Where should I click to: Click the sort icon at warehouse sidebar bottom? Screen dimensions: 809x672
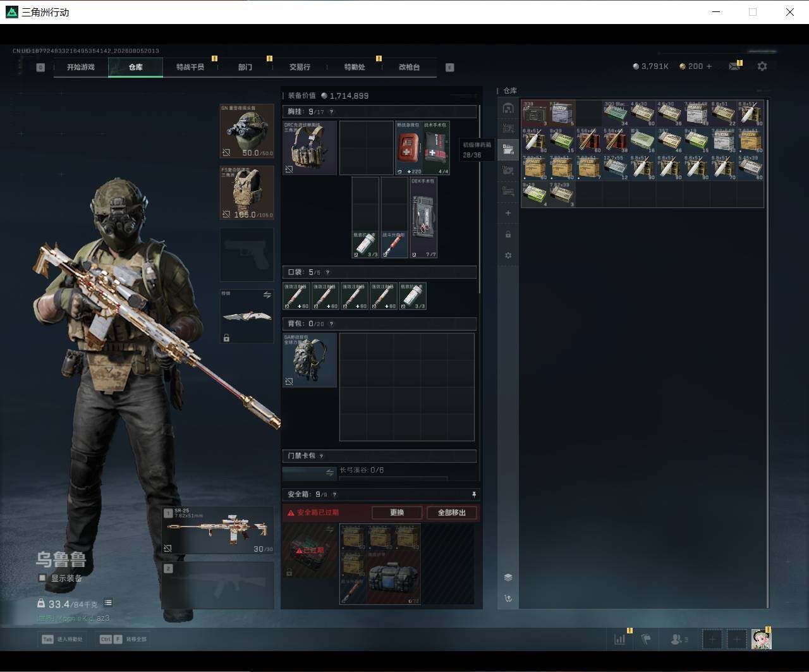[508, 598]
